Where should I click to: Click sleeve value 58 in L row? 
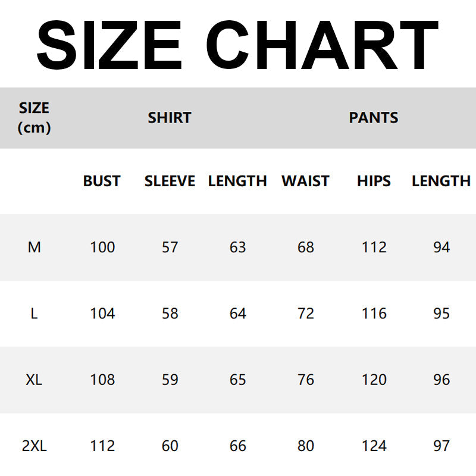click(170, 314)
